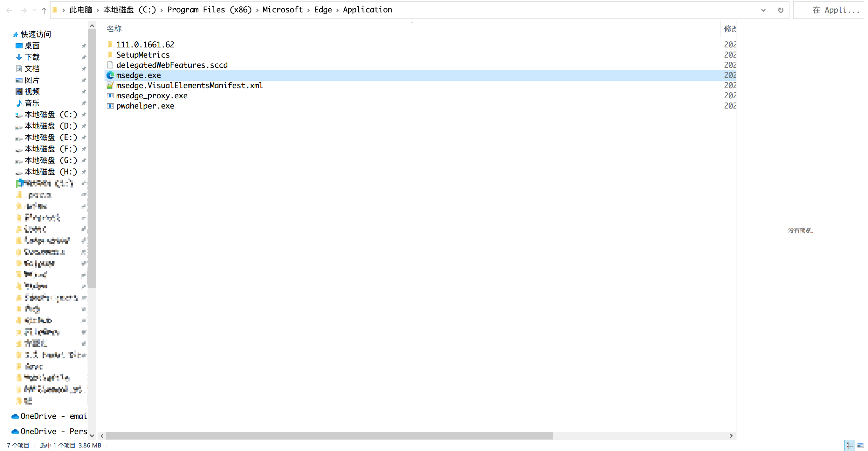868x451 pixels.
Task: Switch to large icons view layout
Action: (x=860, y=445)
